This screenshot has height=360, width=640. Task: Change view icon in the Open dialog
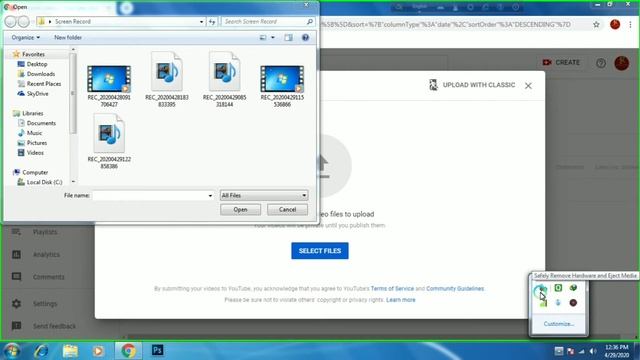click(x=263, y=38)
